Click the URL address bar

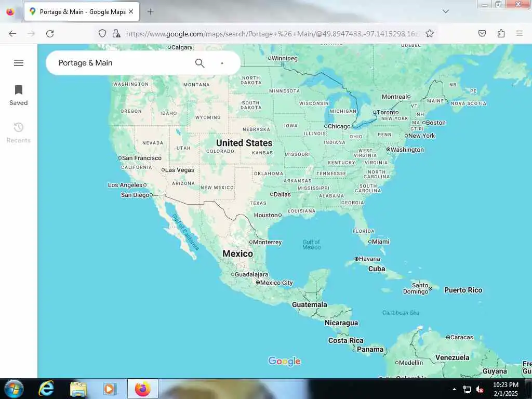tap(271, 34)
